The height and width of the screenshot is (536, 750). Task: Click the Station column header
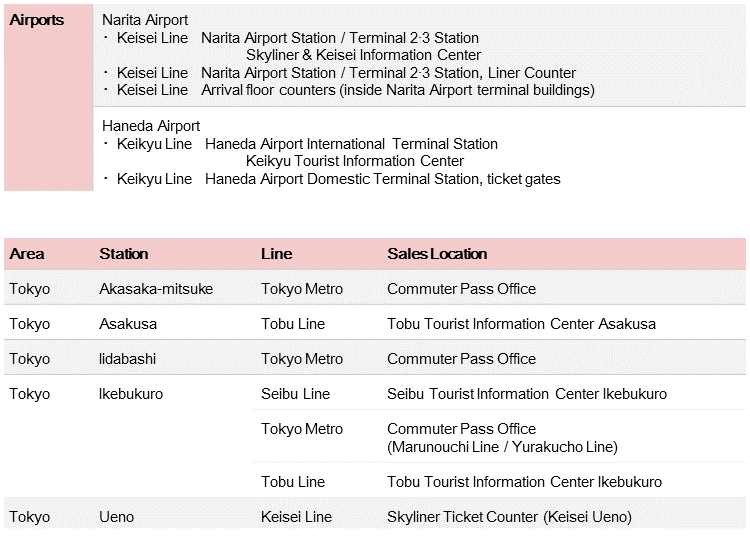pos(124,254)
